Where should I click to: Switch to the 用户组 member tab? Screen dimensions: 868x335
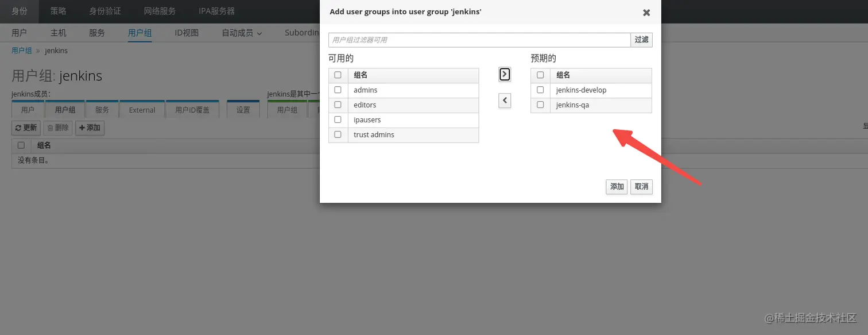[65, 110]
